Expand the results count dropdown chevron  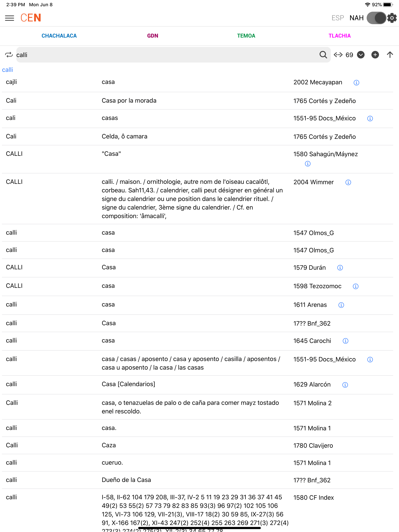click(x=360, y=55)
